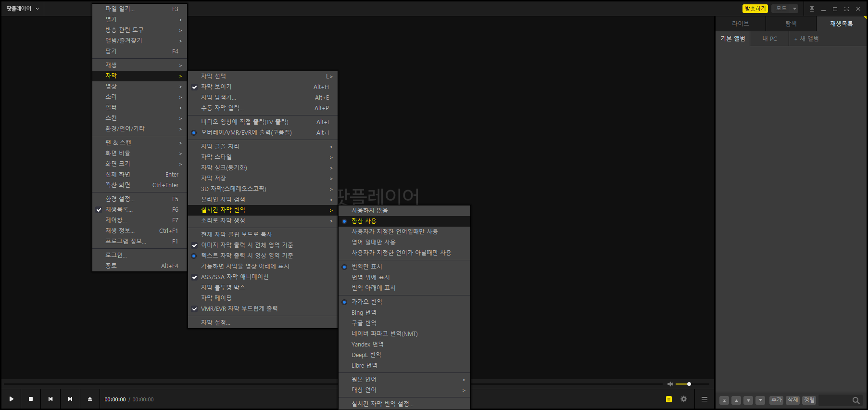Screen dimensions: 868x410
Task: Open settings via control bar gear icon
Action: (684, 399)
